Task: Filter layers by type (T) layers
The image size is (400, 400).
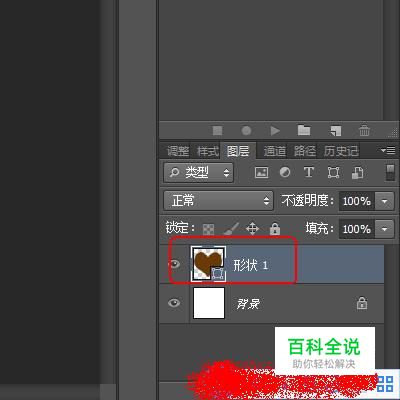Action: [x=309, y=172]
